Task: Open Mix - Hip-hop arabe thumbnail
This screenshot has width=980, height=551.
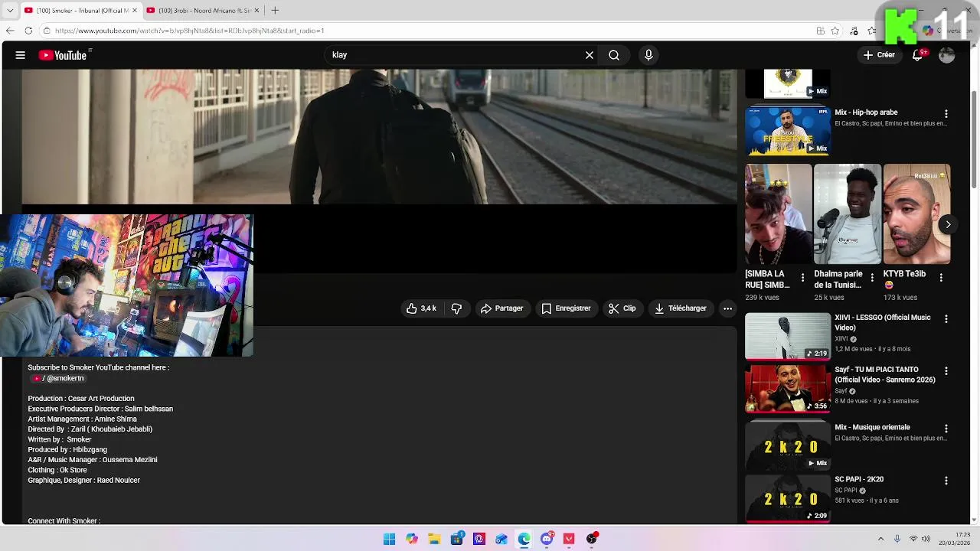Action: point(788,131)
